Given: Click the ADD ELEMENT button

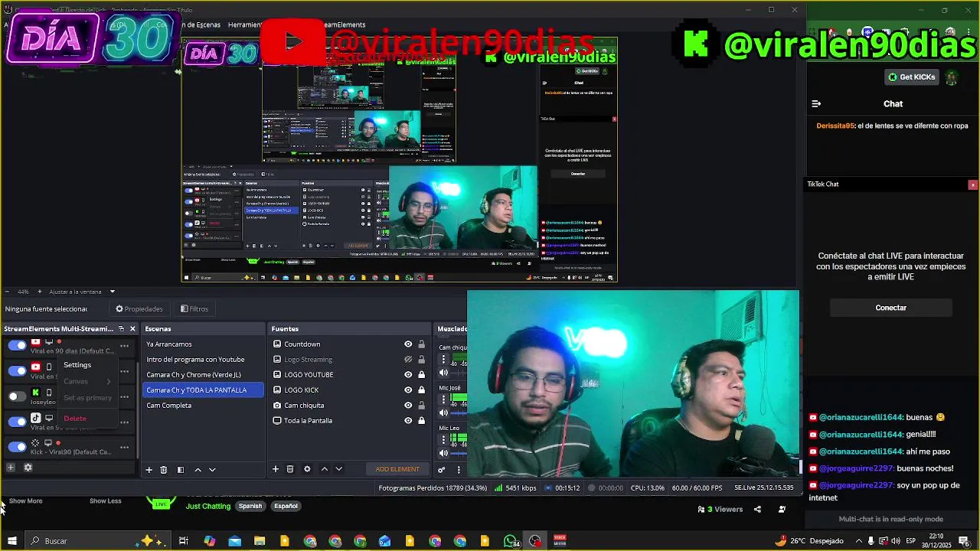Looking at the screenshot, I should tap(397, 469).
